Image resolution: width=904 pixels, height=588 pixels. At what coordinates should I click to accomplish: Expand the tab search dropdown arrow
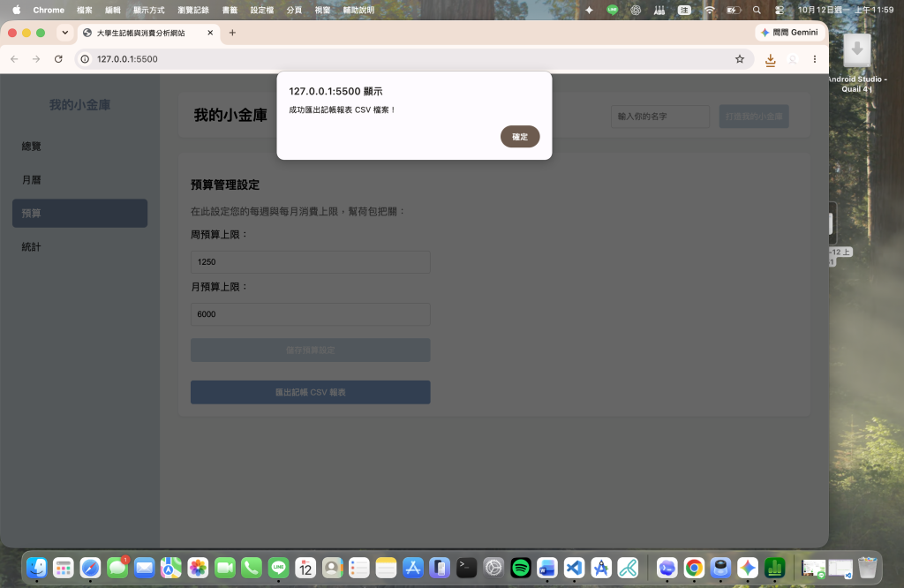(x=65, y=33)
